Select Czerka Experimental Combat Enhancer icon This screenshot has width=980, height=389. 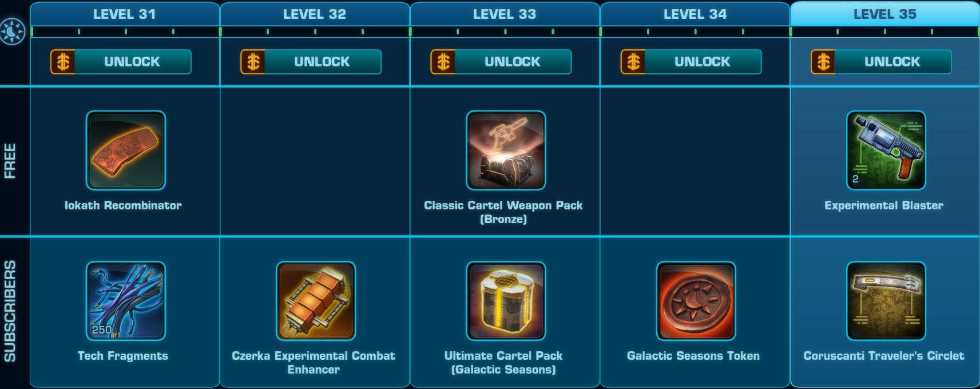point(316,301)
